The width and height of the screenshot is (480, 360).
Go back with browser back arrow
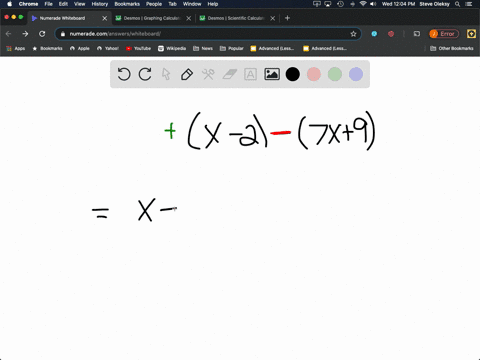pyautogui.click(x=9, y=34)
